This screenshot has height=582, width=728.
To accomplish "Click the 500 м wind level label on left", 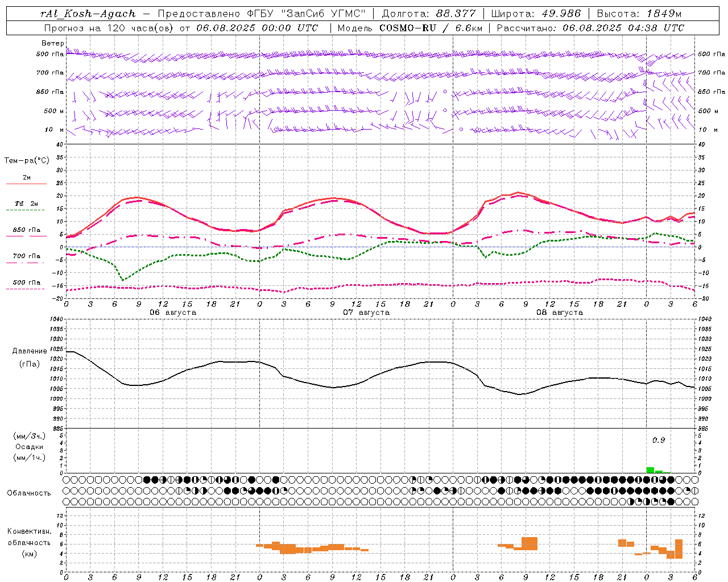I will tap(55, 111).
